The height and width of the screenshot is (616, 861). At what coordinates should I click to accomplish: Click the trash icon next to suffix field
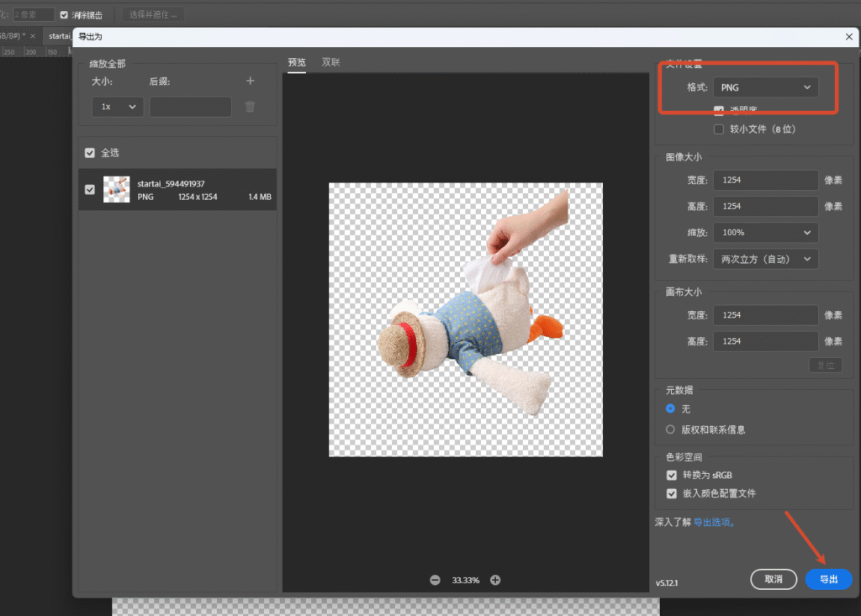[250, 107]
